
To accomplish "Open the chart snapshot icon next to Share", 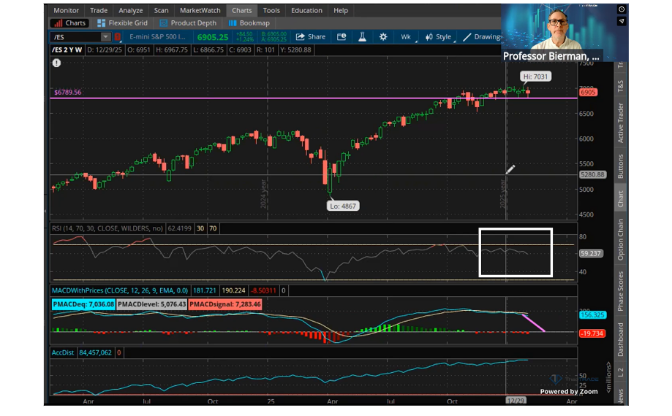I will (342, 37).
